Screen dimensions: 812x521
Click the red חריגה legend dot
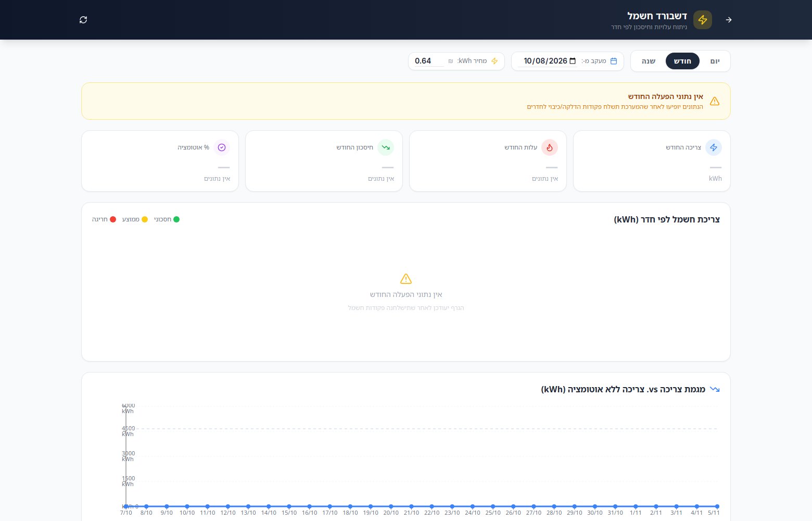[x=113, y=219]
